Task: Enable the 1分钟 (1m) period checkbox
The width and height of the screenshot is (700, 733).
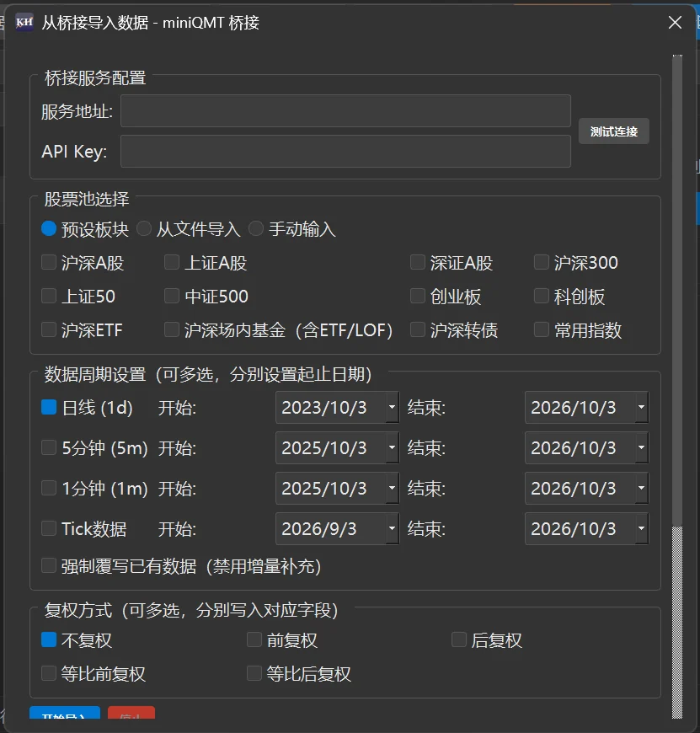Action: [49, 488]
